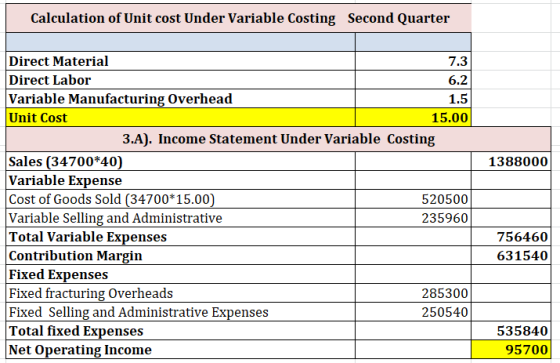Click the 'Contribution Margin' label cell
The image size is (560, 363).
[181, 255]
